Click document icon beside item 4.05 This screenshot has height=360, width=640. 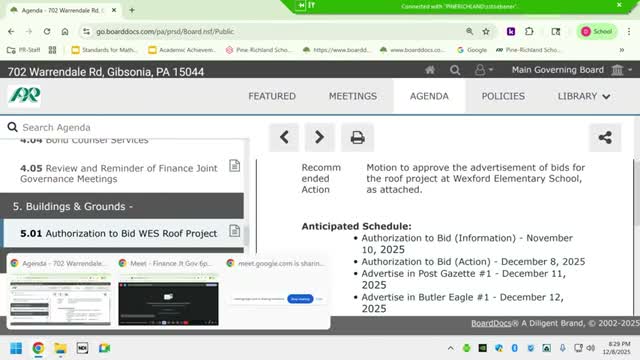tap(234, 166)
